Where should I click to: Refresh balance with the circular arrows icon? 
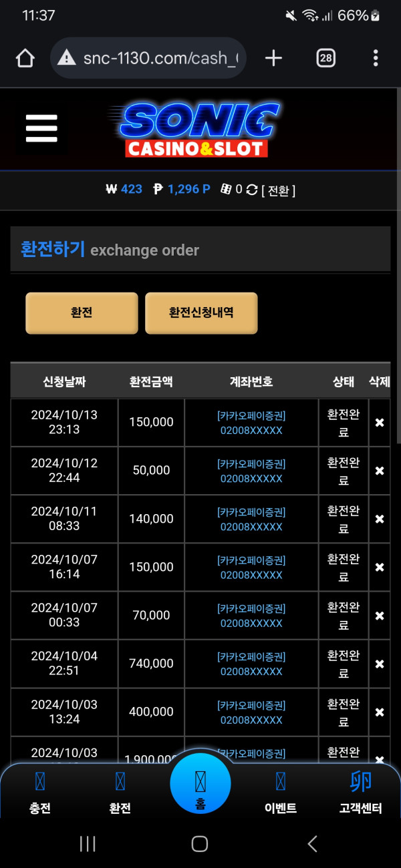coord(251,190)
